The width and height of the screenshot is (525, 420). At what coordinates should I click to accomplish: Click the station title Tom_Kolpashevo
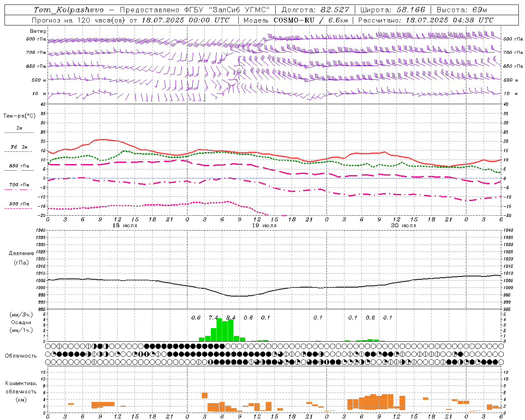coord(68,9)
